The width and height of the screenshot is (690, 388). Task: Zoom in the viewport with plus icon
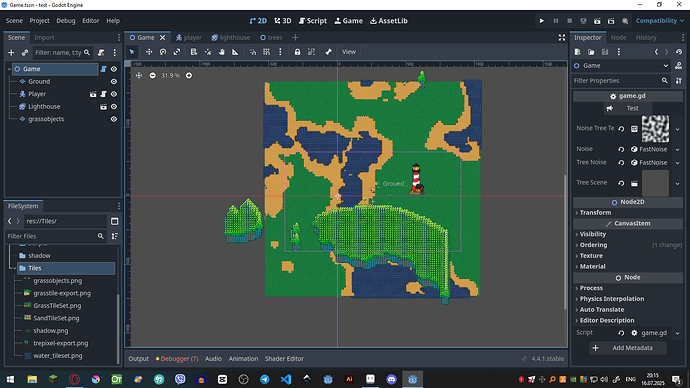189,76
